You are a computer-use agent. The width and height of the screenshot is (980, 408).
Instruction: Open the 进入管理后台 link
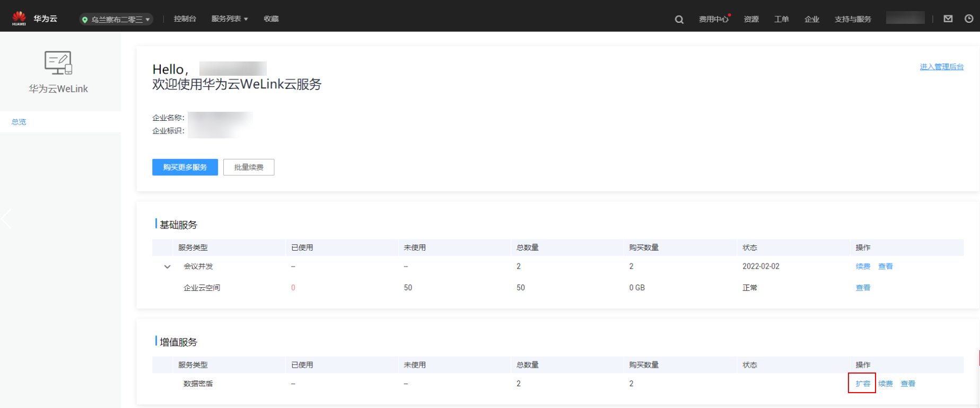tap(941, 67)
